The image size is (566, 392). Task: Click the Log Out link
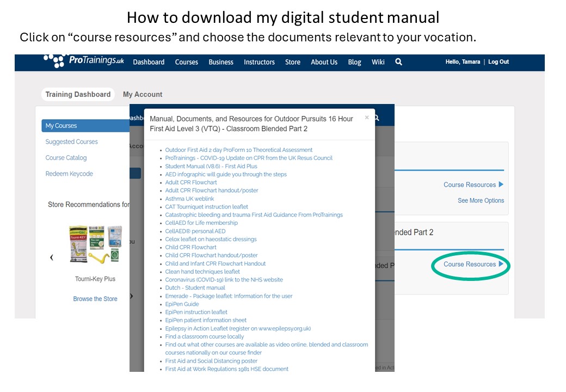click(498, 62)
